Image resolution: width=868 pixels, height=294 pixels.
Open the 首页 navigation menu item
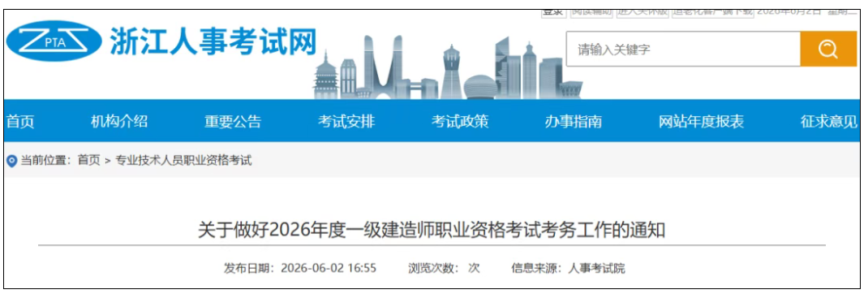click(x=20, y=122)
